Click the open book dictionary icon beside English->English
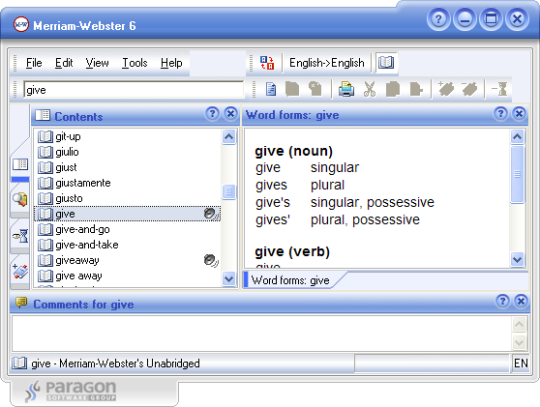Screen dimensions: 540x407 (386, 63)
